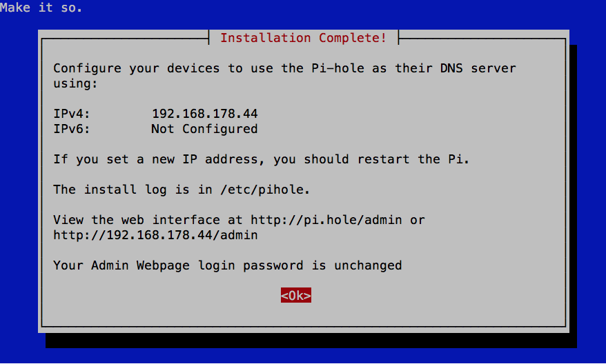Click 'View the web interface' text
The height and width of the screenshot is (364, 606).
(137, 220)
